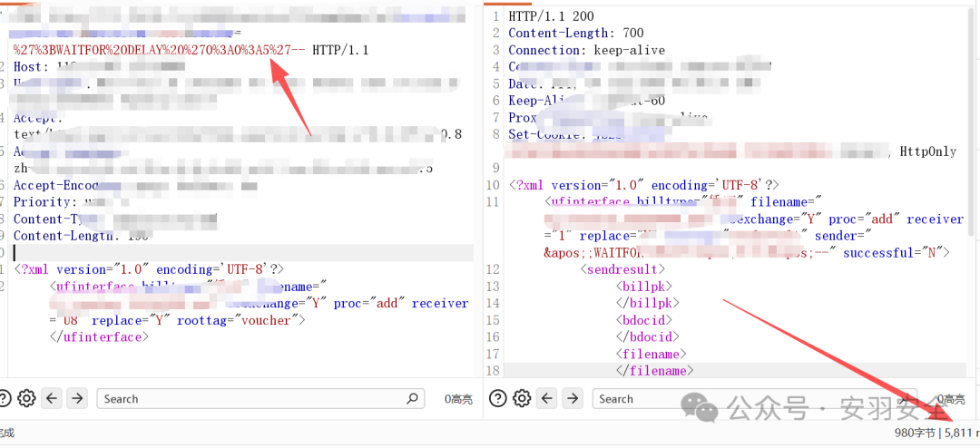
Task: Click request panel 0高亮 highlight counter
Action: pyautogui.click(x=459, y=399)
